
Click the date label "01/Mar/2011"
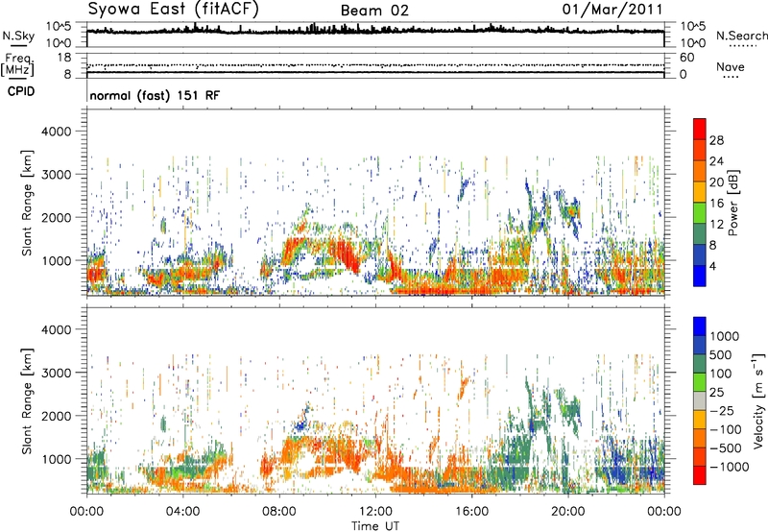(612, 10)
